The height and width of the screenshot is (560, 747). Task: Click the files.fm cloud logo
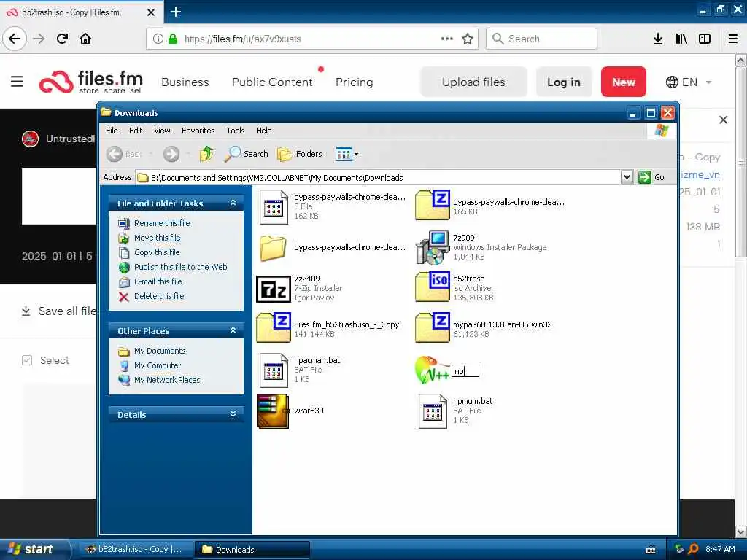(x=56, y=82)
